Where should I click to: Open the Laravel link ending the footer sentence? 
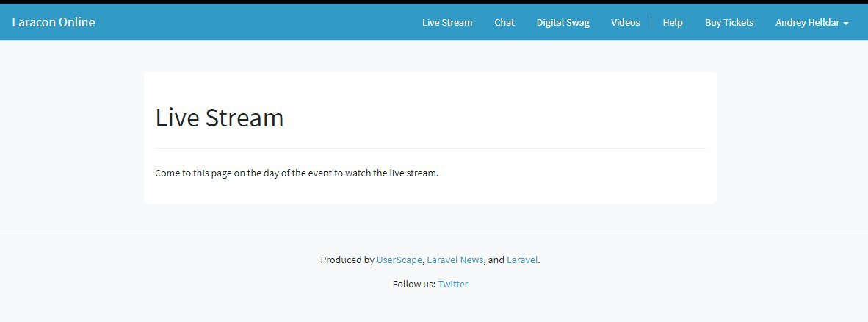pyautogui.click(x=522, y=260)
